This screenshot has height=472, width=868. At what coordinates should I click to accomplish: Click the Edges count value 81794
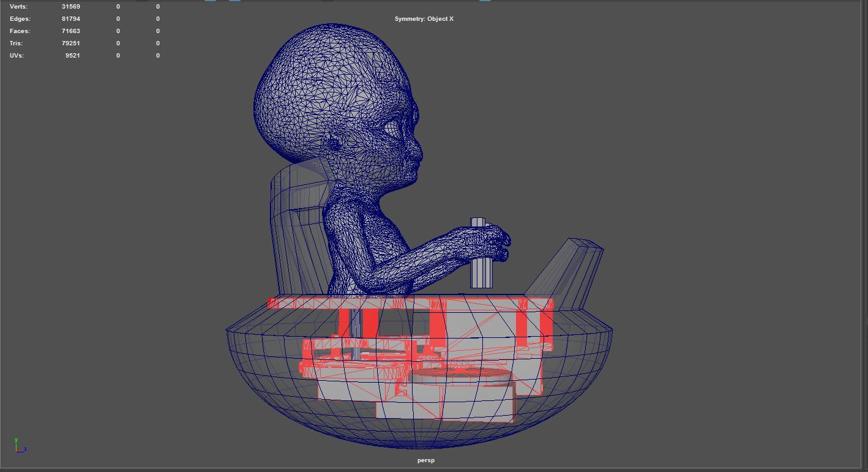[71, 19]
